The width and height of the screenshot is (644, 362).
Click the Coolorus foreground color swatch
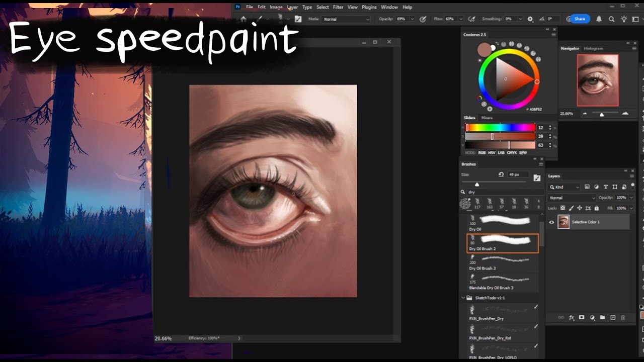(x=485, y=49)
